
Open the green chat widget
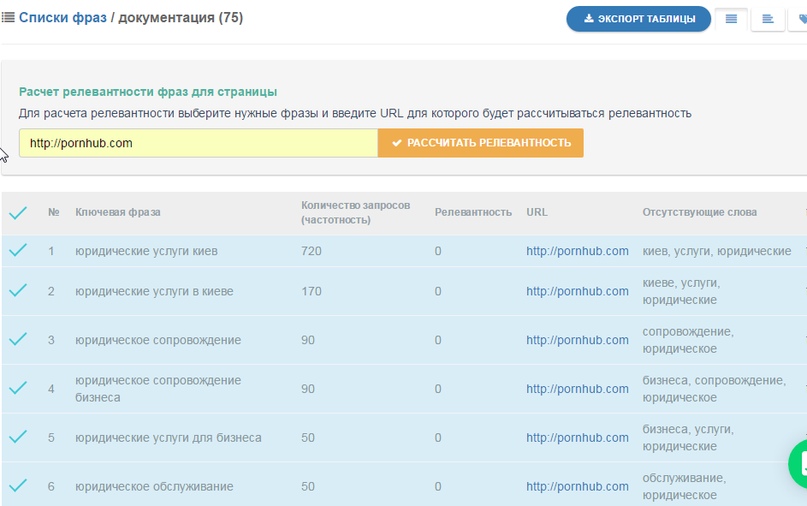[x=800, y=463]
